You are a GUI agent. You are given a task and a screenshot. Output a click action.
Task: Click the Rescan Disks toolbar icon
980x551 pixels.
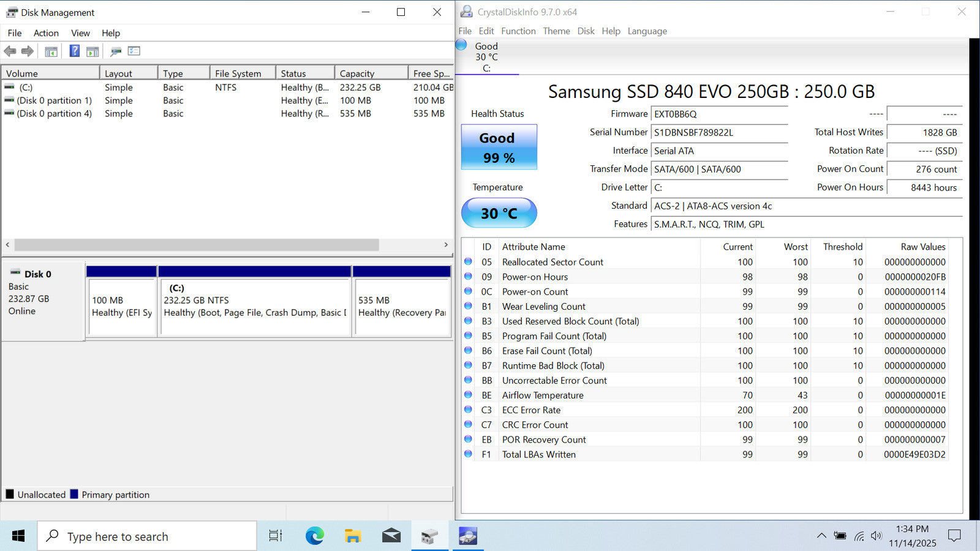(116, 51)
